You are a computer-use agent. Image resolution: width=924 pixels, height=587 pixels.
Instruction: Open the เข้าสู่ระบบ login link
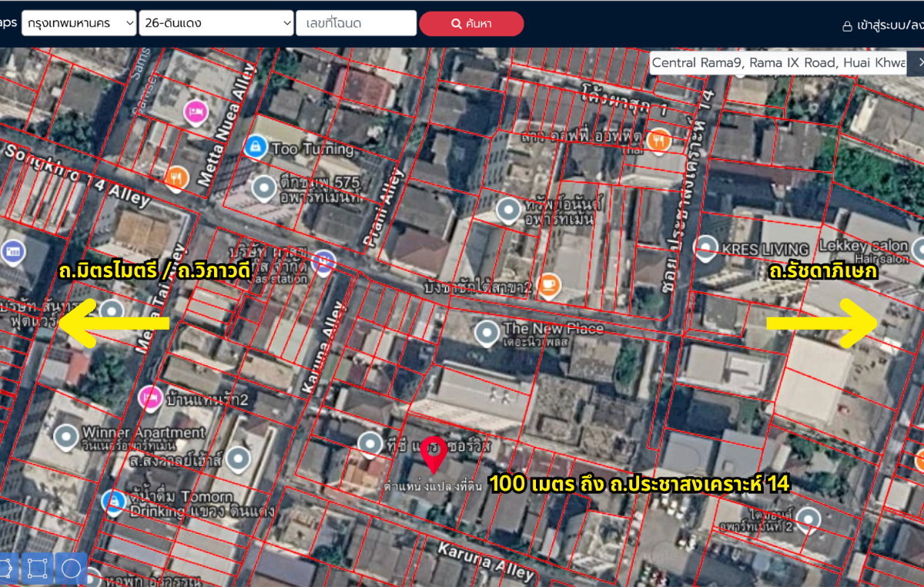click(882, 25)
